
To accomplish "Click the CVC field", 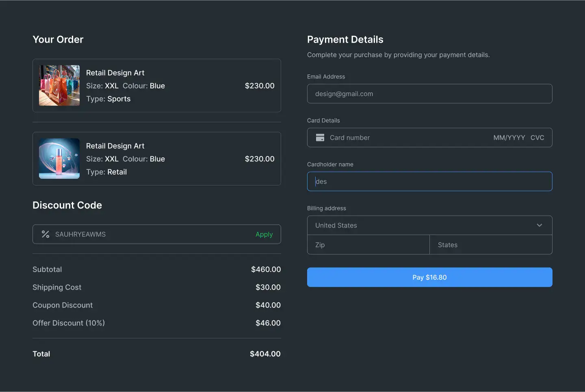I will pos(537,138).
